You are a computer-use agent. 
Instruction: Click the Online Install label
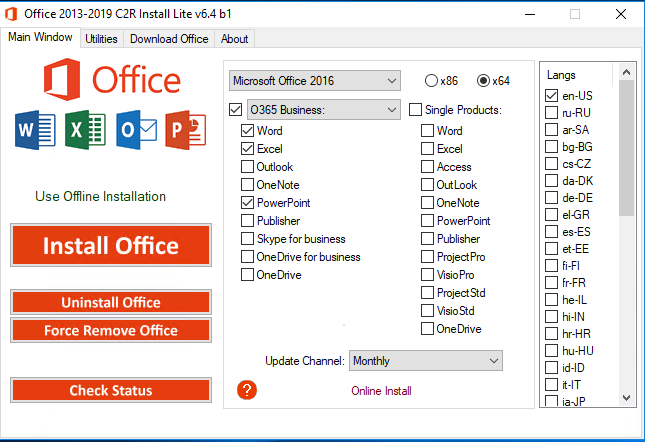pos(381,391)
